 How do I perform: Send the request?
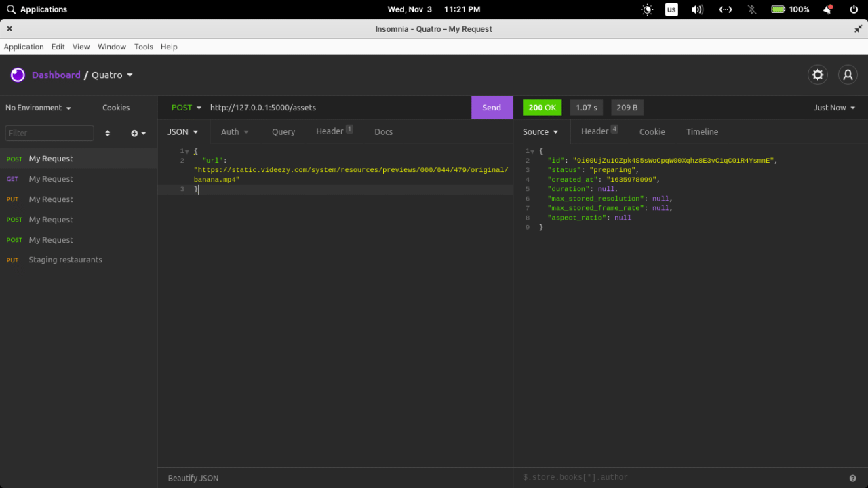point(492,108)
